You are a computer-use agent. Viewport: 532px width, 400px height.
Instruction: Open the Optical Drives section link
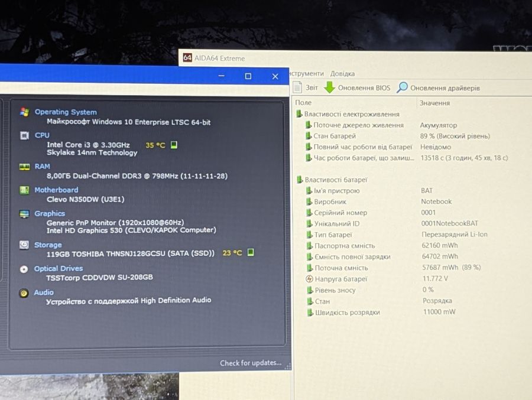[x=58, y=268]
